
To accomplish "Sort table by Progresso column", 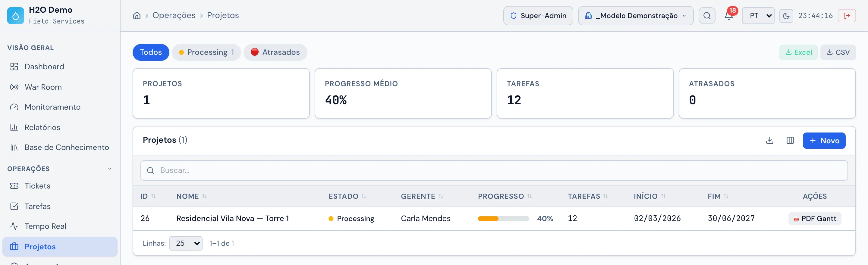I will pyautogui.click(x=505, y=196).
